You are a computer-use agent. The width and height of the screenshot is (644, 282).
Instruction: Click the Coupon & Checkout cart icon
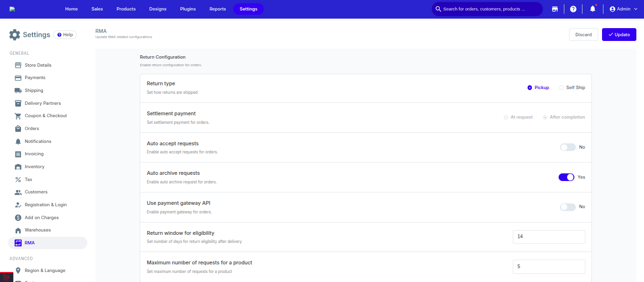[18, 116]
